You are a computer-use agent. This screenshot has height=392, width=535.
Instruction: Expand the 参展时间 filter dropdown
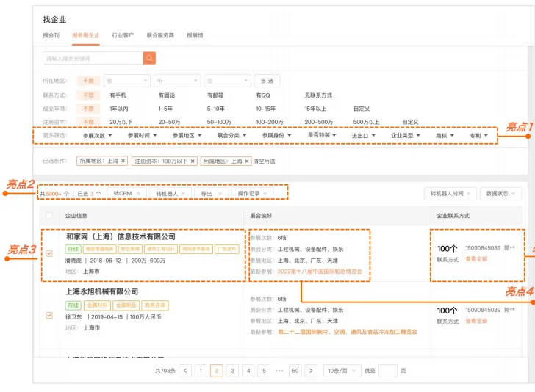(x=143, y=135)
